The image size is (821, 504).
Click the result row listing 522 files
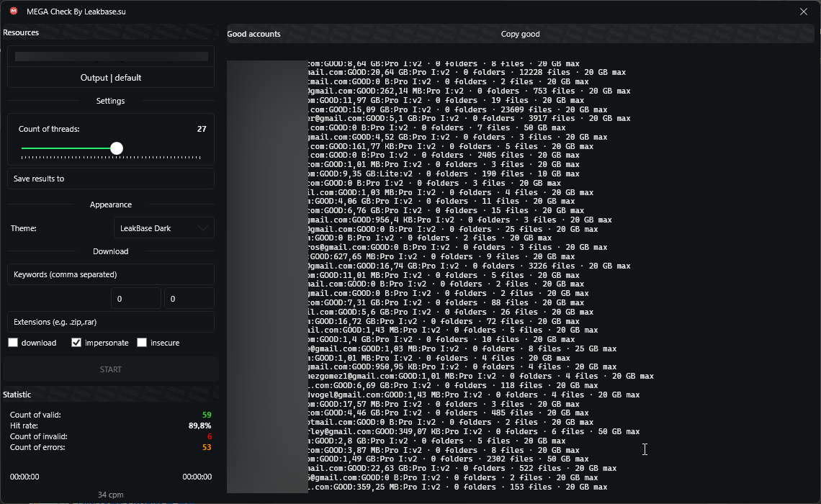(463, 469)
